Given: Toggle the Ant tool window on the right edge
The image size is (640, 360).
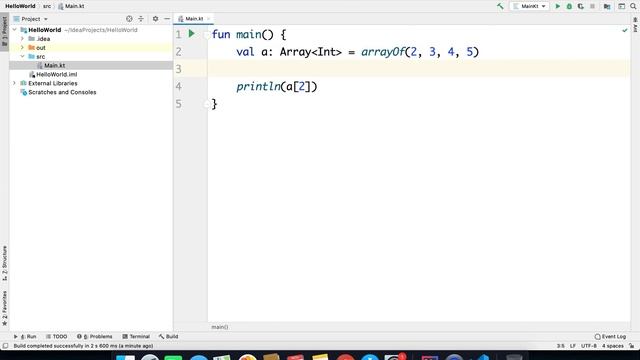Looking at the screenshot, I should tap(636, 25).
